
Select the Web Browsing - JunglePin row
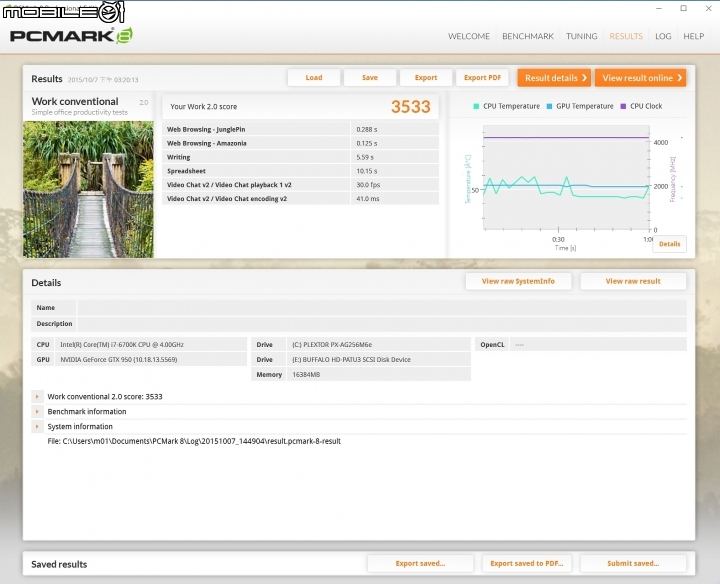pyautogui.click(x=300, y=129)
